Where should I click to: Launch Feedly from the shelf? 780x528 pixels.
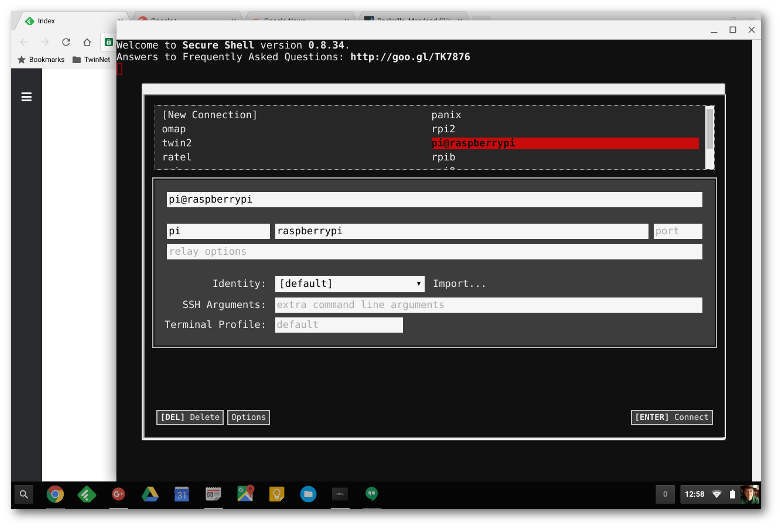[87, 494]
